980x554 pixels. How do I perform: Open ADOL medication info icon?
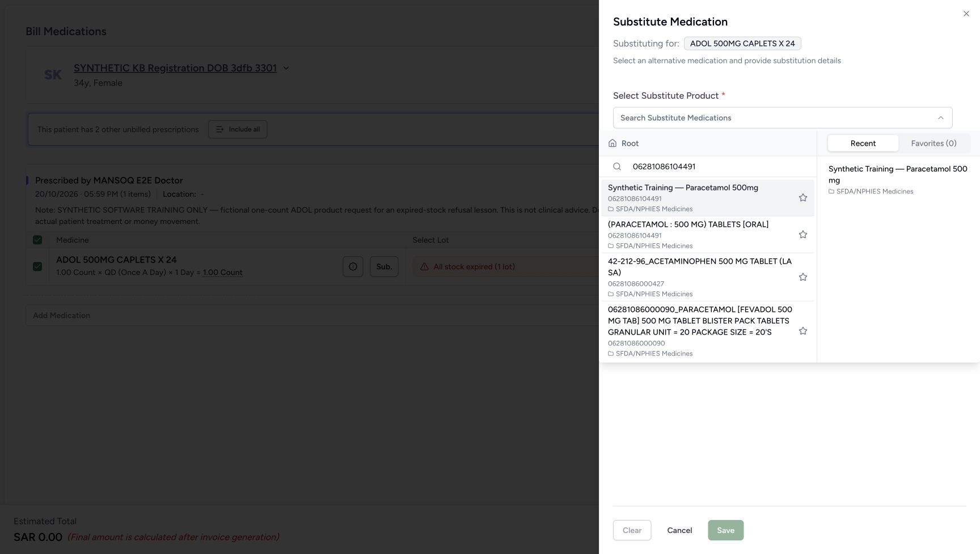pyautogui.click(x=353, y=267)
